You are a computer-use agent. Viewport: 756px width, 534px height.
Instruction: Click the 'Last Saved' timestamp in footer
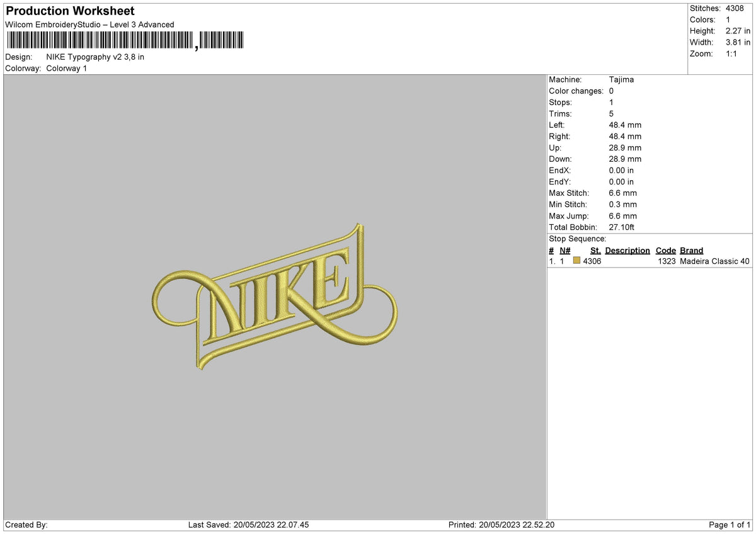(x=248, y=525)
